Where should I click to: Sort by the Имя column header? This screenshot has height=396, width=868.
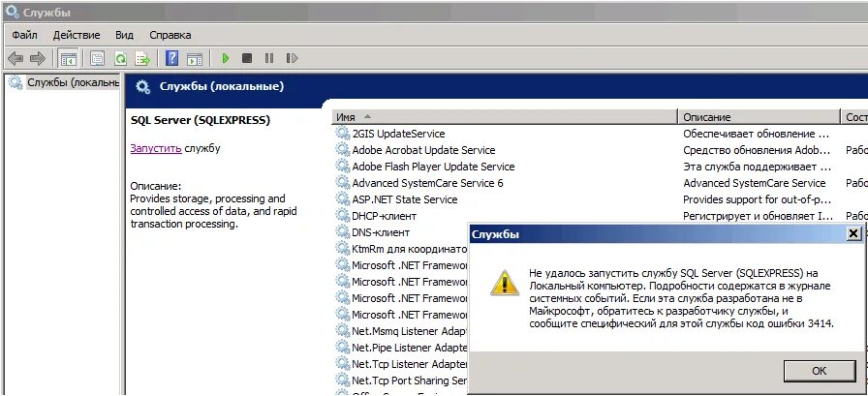coord(506,117)
